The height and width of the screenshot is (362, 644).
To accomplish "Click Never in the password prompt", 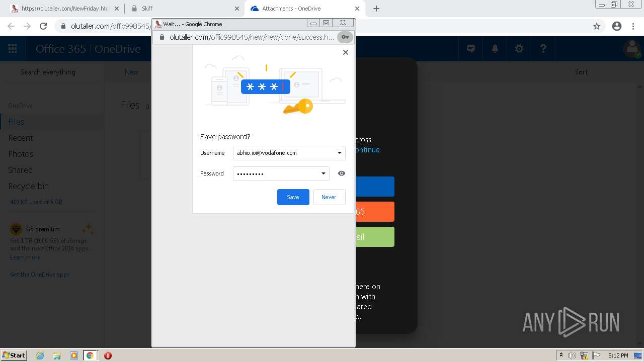I will 329,197.
